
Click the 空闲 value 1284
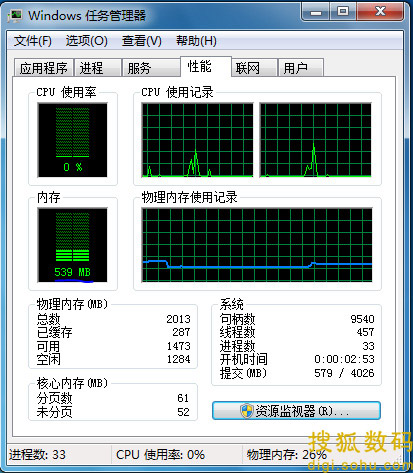[x=178, y=359]
